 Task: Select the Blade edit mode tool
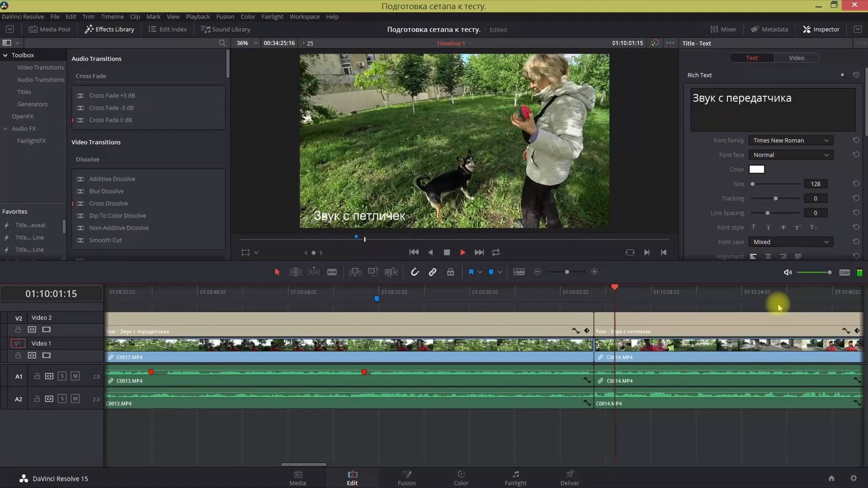332,272
